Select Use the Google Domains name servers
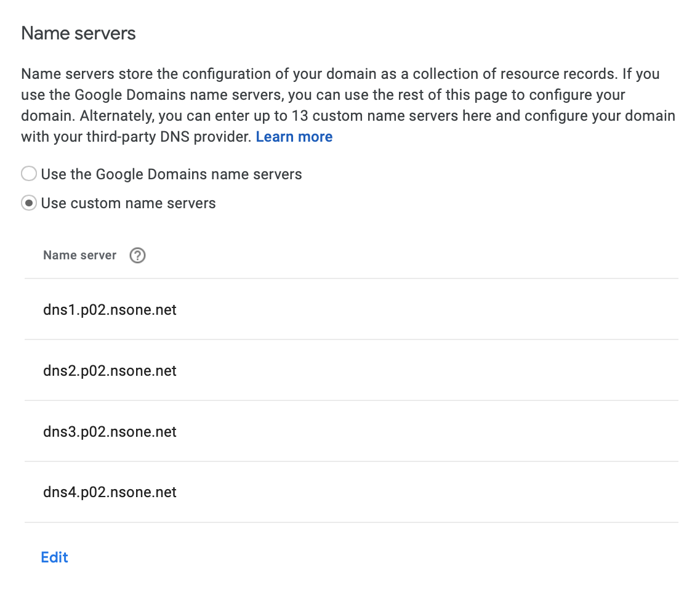The width and height of the screenshot is (700, 600). click(x=29, y=174)
